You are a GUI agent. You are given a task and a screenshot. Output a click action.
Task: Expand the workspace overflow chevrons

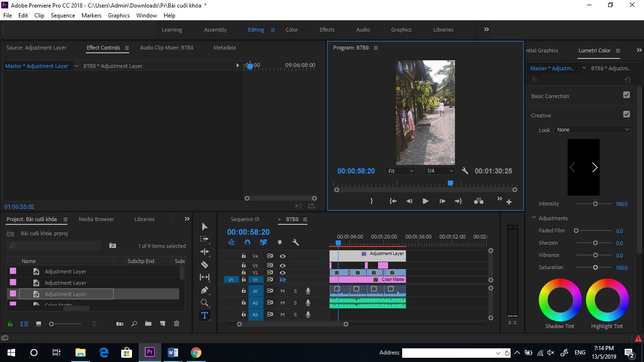pyautogui.click(x=487, y=29)
